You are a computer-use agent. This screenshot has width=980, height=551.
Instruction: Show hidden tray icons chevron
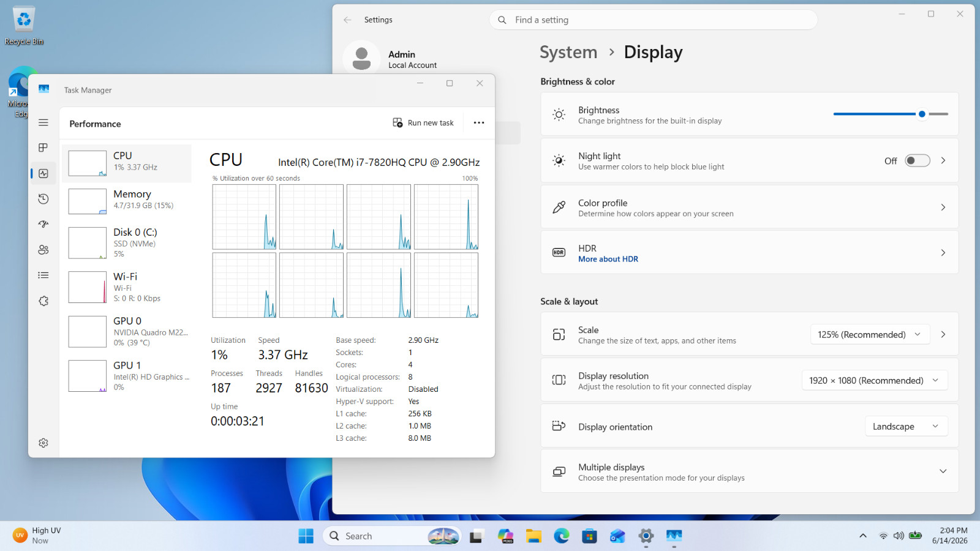tap(863, 536)
